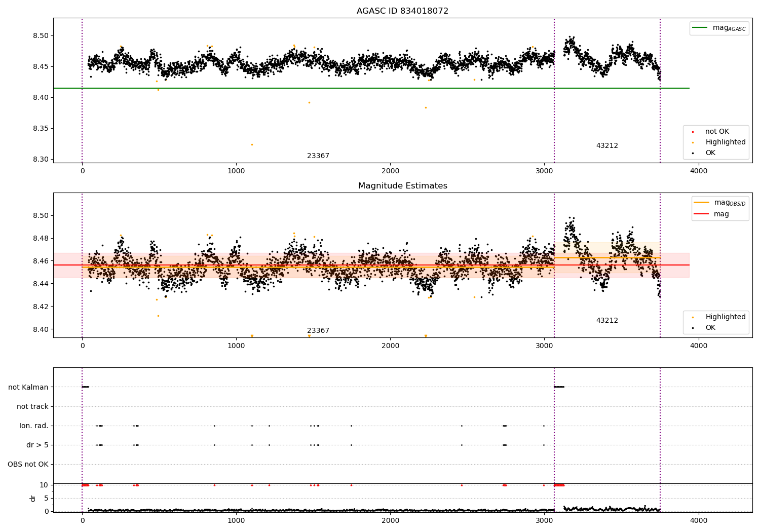Click y-tick '8.45' in AGASC ID plot

(41, 66)
